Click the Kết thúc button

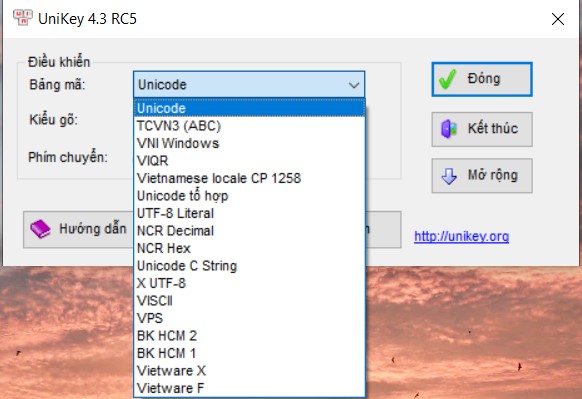click(x=482, y=129)
